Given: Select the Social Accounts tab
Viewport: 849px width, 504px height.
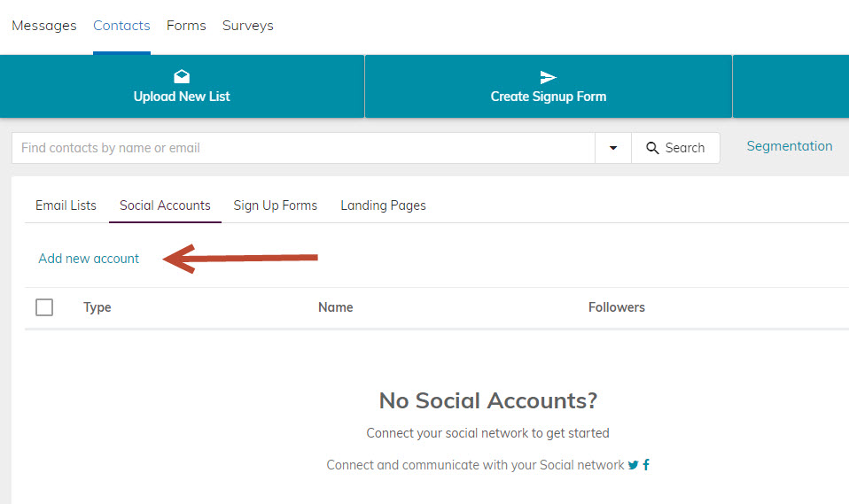Looking at the screenshot, I should (165, 205).
